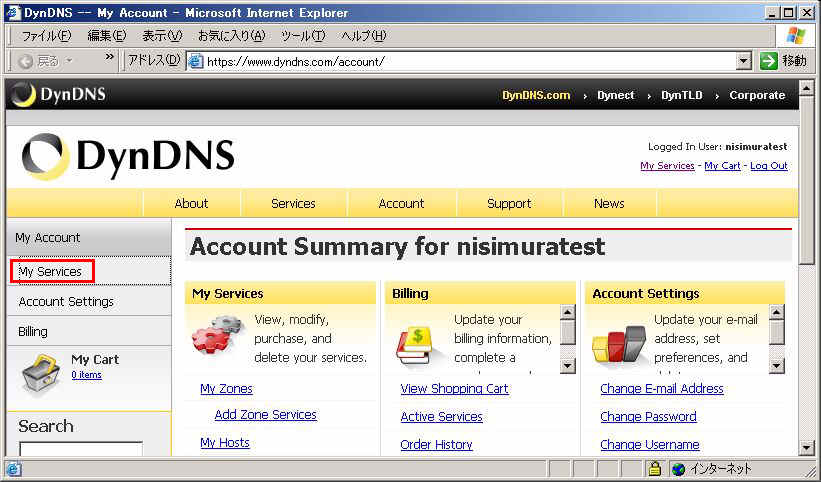Click Account Settings panel scroll down arrow
This screenshot has height=482, width=821.
click(777, 365)
